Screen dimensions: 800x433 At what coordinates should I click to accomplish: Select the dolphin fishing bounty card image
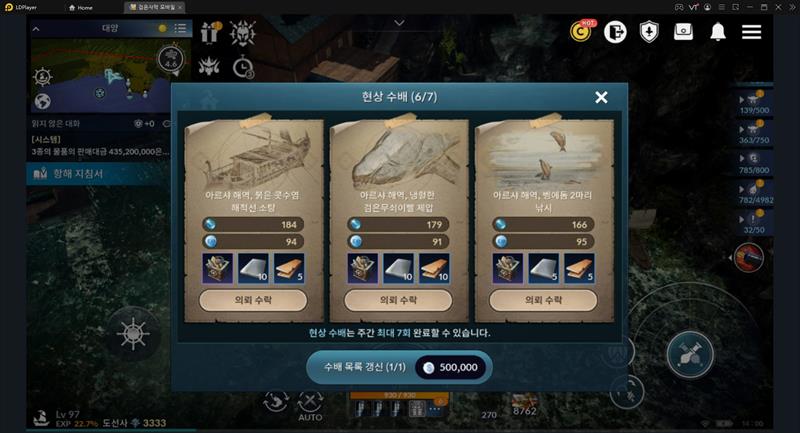[544, 156]
